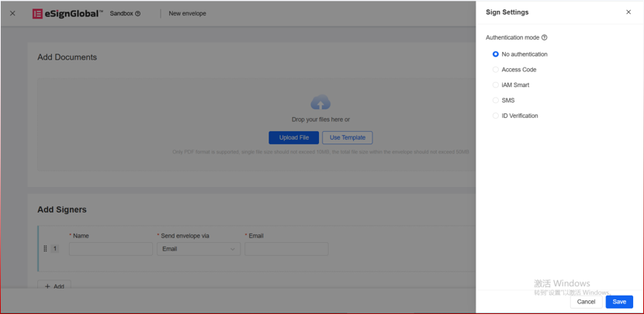Image resolution: width=644 pixels, height=315 pixels.
Task: Close the Sign Settings panel
Action: click(x=628, y=12)
